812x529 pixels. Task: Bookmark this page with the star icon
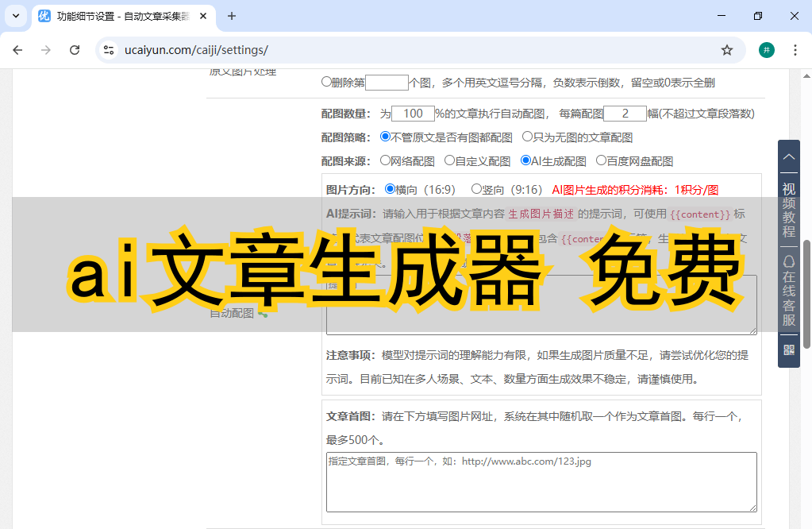coord(726,50)
